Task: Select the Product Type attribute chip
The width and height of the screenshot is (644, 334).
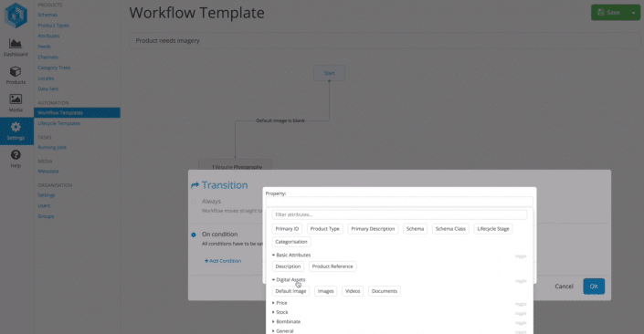Action: (x=324, y=229)
